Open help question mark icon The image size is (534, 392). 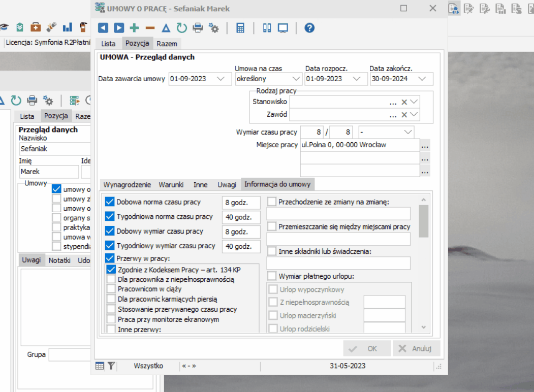coord(309,28)
